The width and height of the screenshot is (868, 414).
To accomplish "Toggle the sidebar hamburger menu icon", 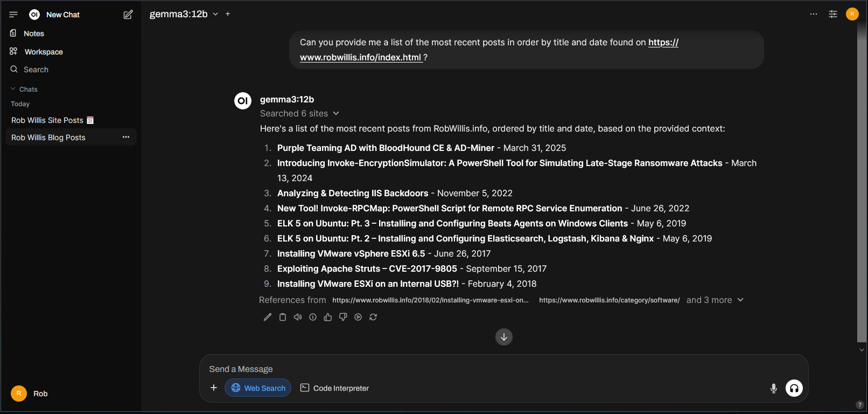I will click(x=13, y=15).
